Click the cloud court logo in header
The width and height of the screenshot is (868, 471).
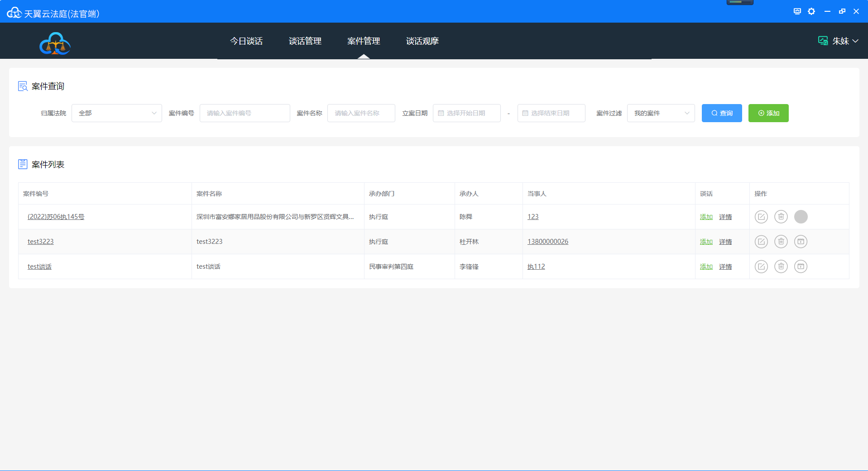coord(55,43)
